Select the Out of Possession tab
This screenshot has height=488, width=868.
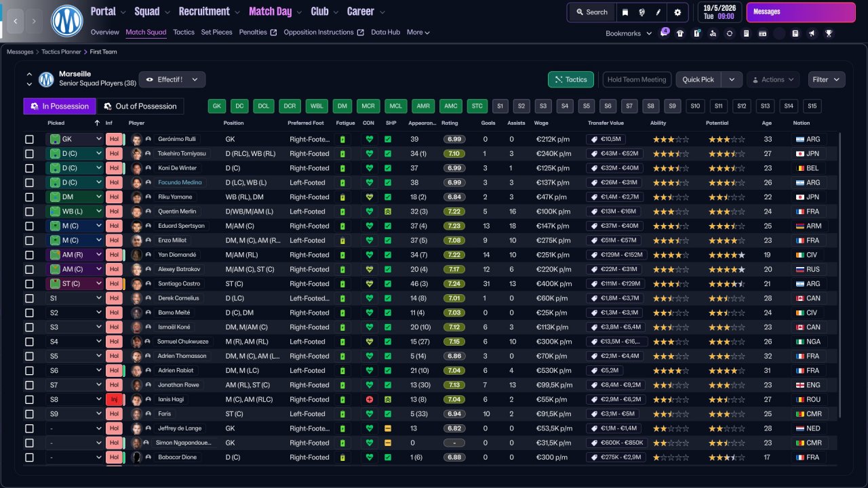[x=140, y=106]
